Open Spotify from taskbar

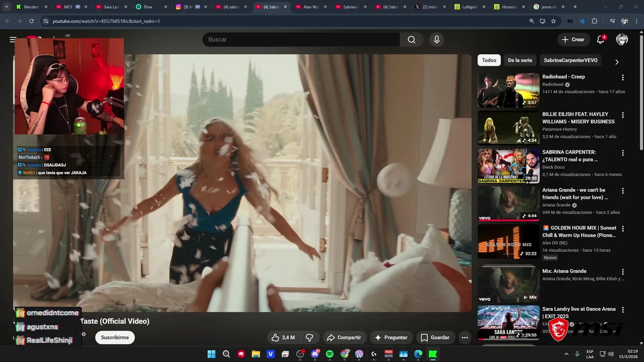coord(330,354)
